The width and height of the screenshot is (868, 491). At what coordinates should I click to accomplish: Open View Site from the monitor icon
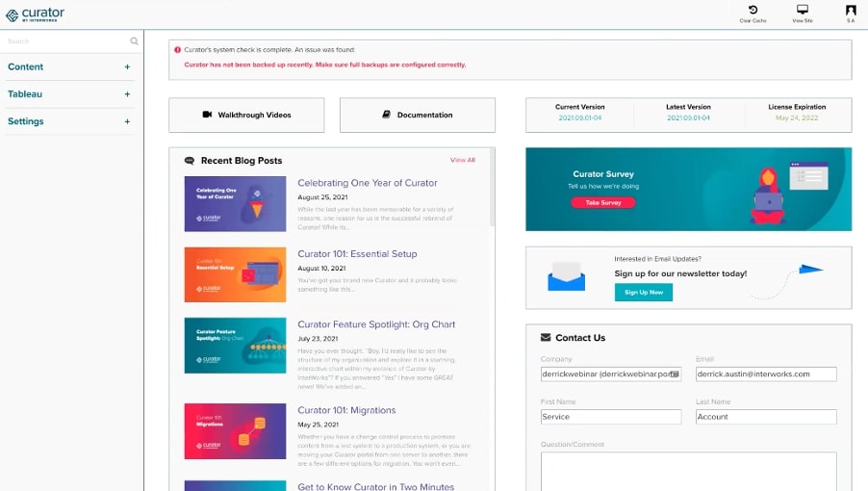803,10
